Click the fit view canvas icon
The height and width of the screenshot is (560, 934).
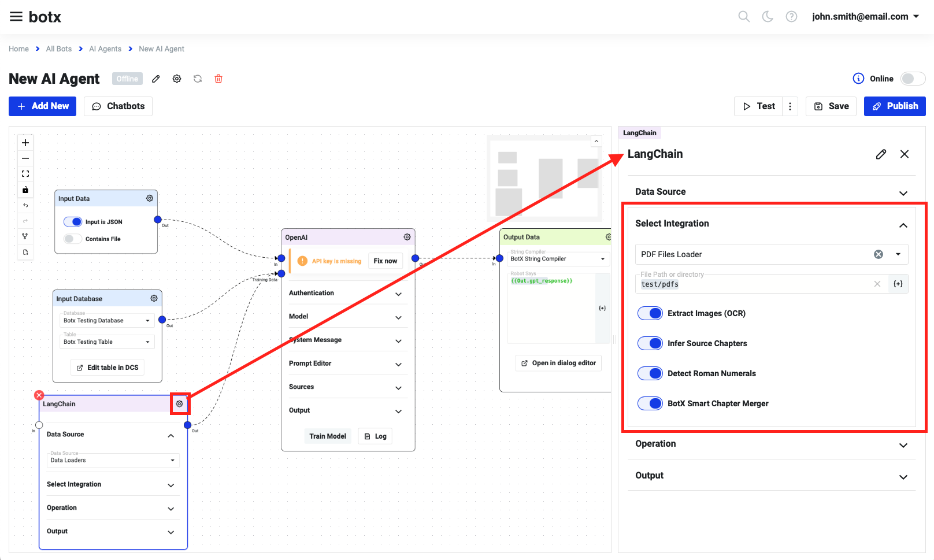25,174
